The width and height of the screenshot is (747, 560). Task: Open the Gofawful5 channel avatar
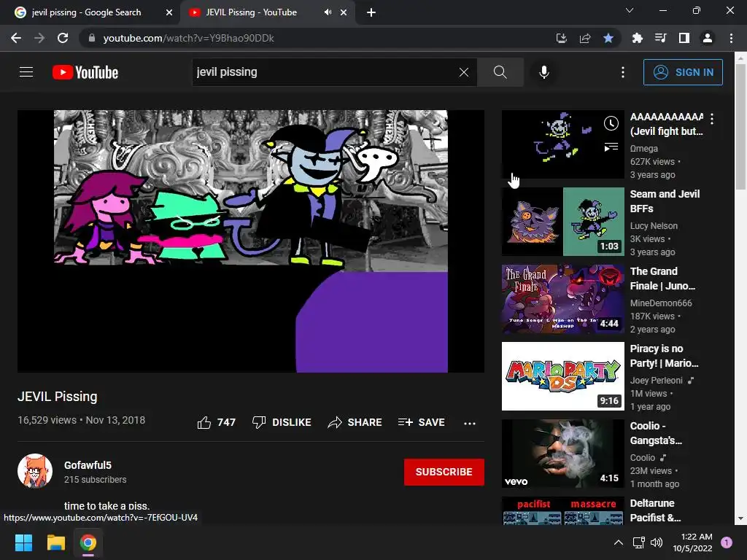click(35, 471)
